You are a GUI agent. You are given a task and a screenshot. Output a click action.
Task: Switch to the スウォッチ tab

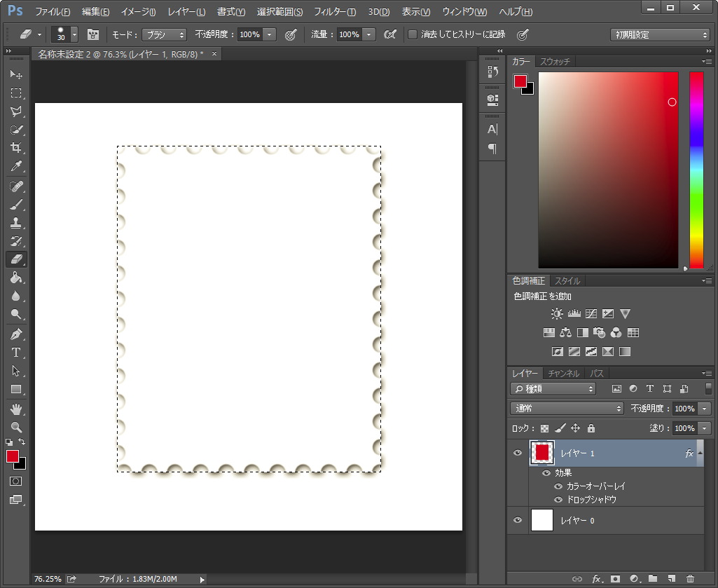[555, 62]
